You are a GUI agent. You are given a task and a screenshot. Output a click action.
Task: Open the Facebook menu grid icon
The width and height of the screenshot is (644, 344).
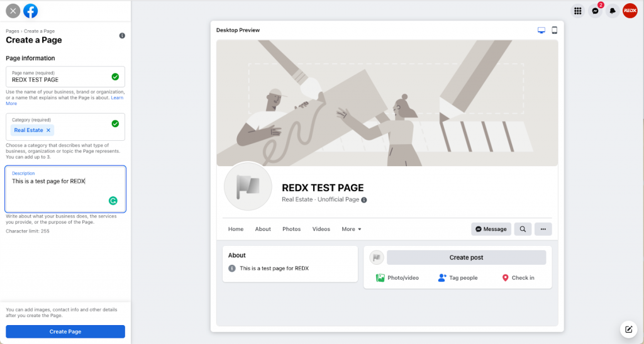point(578,11)
